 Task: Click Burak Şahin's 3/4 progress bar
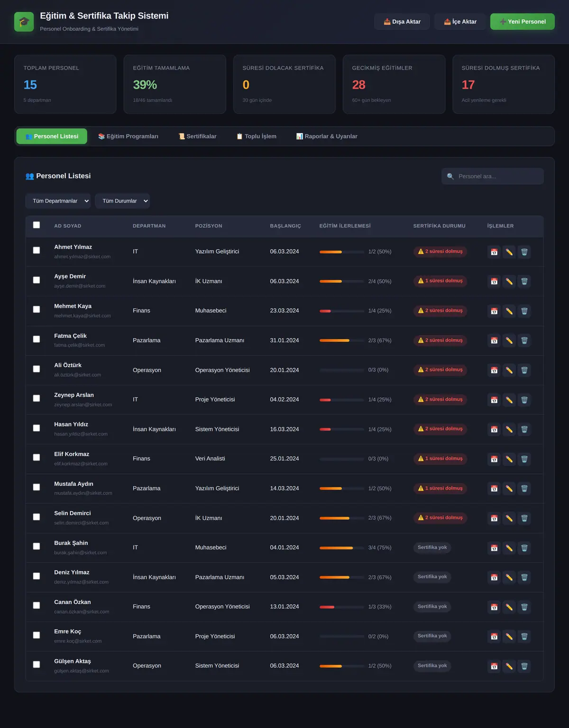click(x=342, y=548)
